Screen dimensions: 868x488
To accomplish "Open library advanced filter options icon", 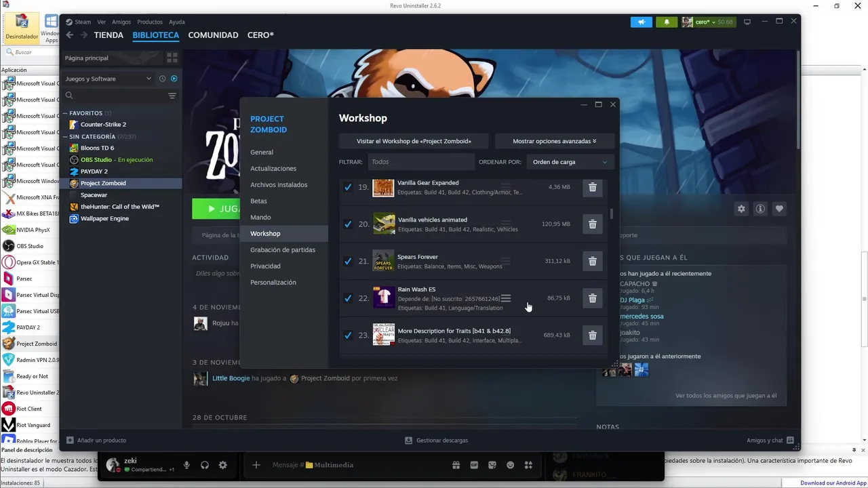I will pyautogui.click(x=172, y=96).
